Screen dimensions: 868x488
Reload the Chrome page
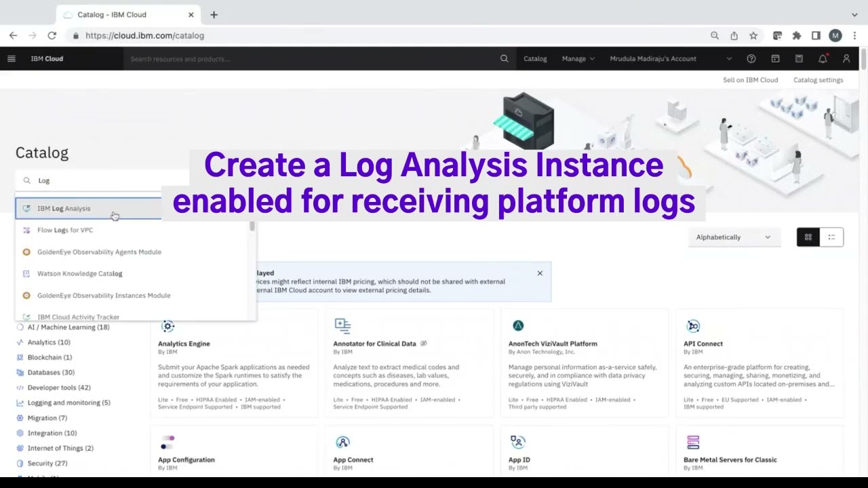tap(52, 35)
